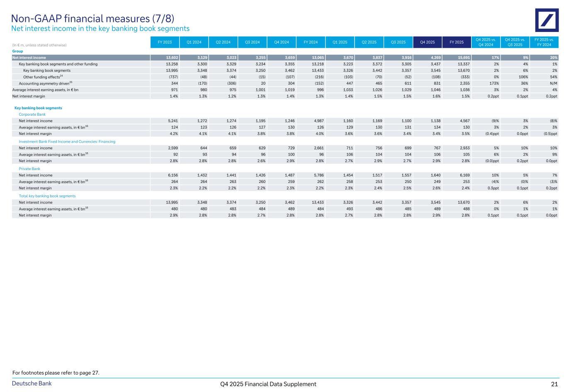The width and height of the screenshot is (566, 392).
Task: Click the Non-GAAP financial measures title
Action: [x=92, y=19]
